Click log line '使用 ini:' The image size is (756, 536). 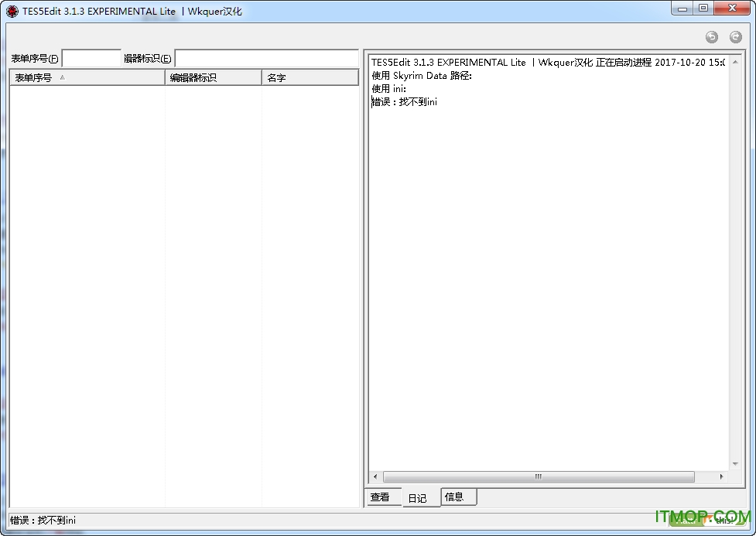(388, 89)
